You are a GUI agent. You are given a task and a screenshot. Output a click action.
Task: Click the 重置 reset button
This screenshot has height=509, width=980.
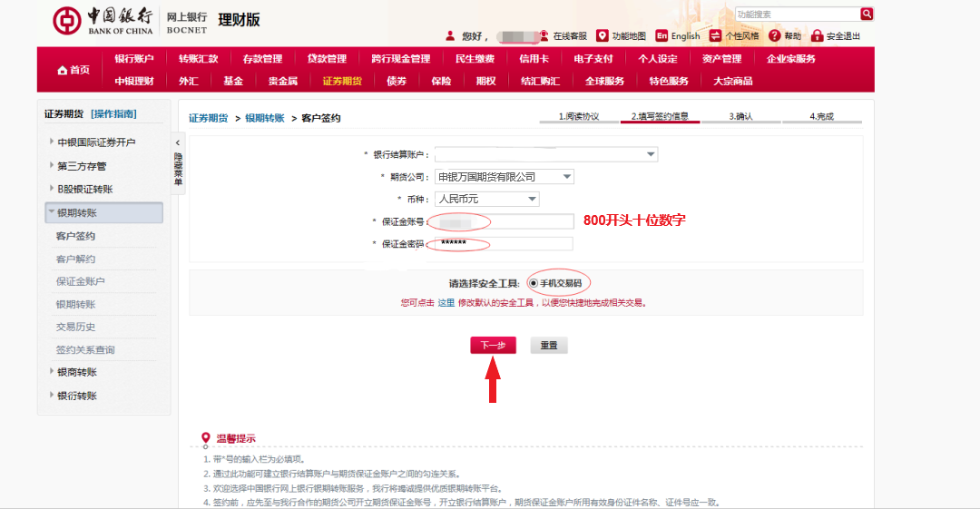549,346
